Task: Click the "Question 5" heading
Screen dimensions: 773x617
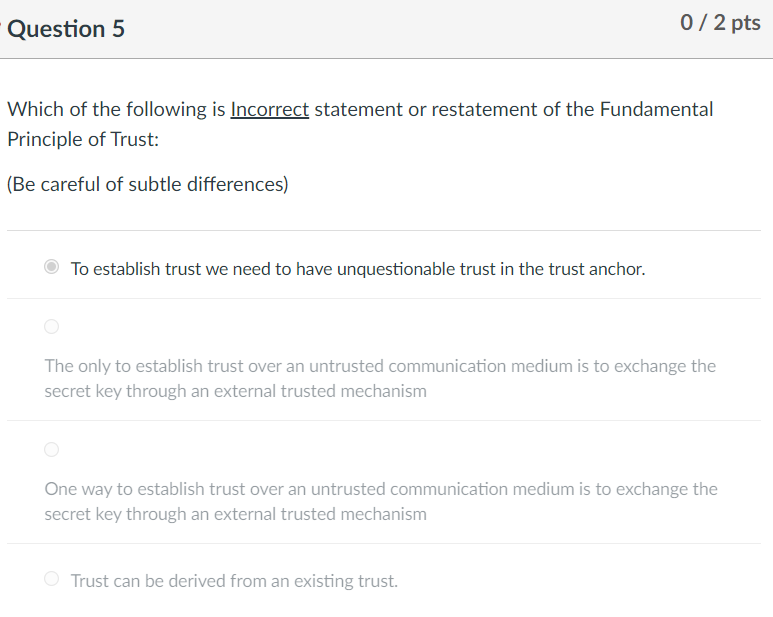Action: (x=67, y=29)
